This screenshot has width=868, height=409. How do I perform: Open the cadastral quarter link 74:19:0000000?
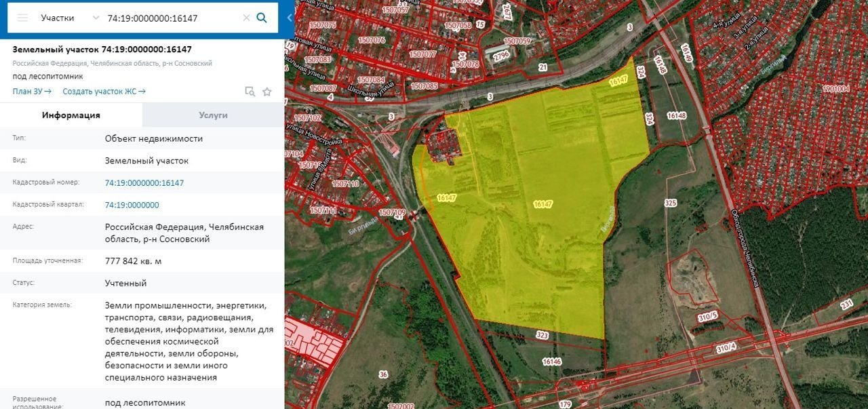point(132,205)
